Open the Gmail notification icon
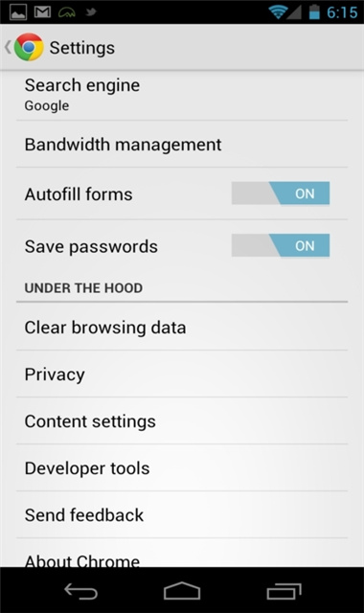The width and height of the screenshot is (364, 613). [x=42, y=12]
